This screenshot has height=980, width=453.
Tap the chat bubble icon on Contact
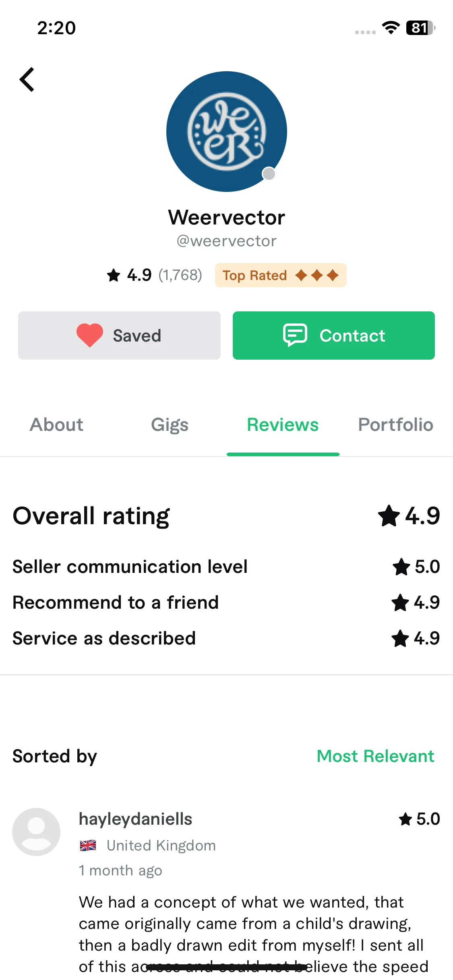click(x=295, y=335)
